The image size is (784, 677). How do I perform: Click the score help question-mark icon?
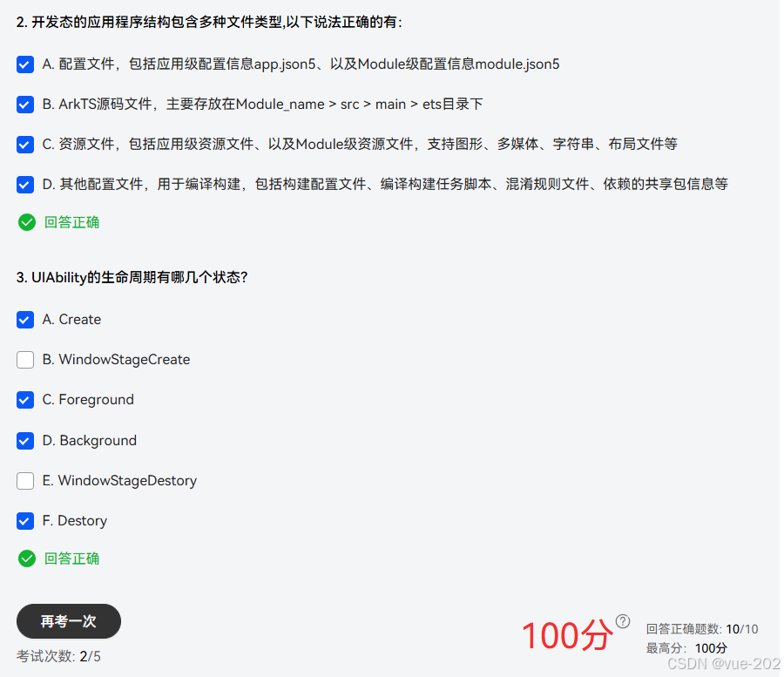click(x=623, y=621)
